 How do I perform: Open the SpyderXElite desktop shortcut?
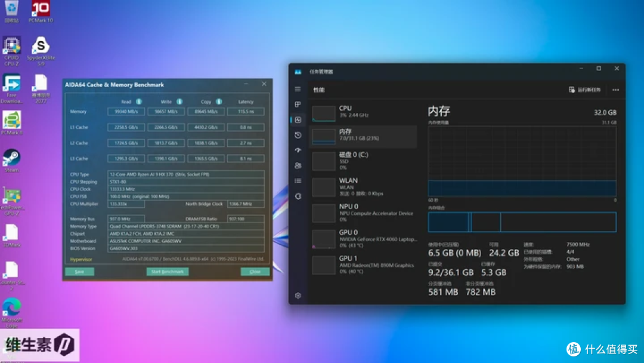point(41,51)
